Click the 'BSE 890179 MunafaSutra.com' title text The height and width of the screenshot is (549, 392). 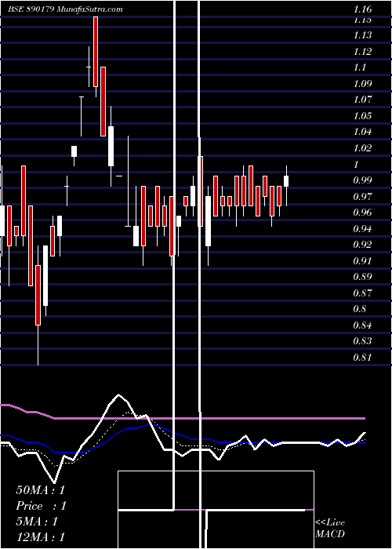point(65,9)
